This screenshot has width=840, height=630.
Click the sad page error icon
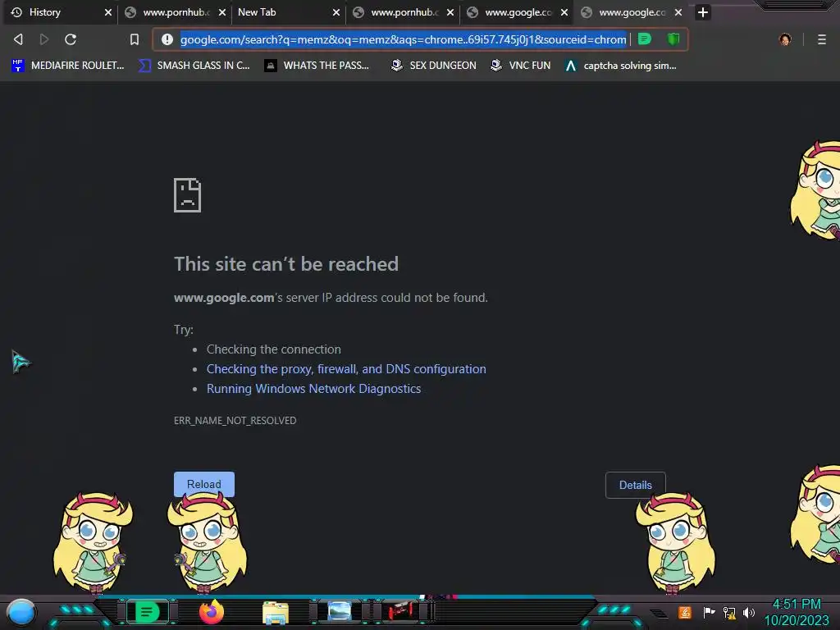pyautogui.click(x=188, y=195)
